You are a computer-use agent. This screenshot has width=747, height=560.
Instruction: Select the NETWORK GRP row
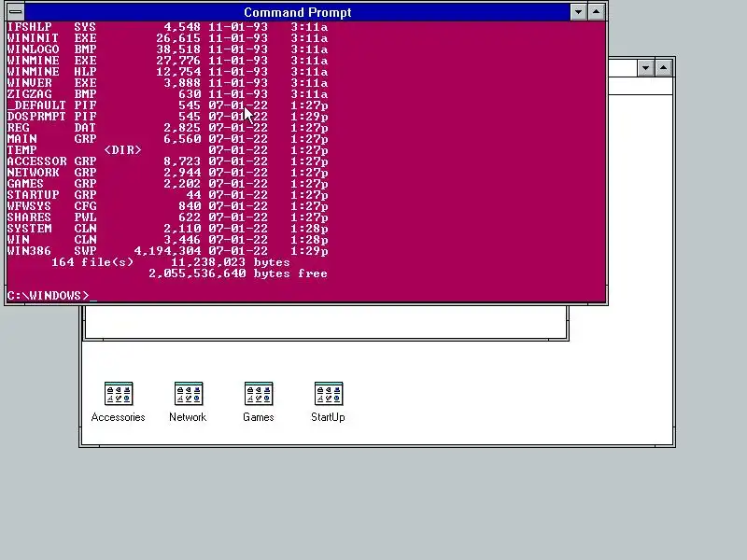[167, 173]
